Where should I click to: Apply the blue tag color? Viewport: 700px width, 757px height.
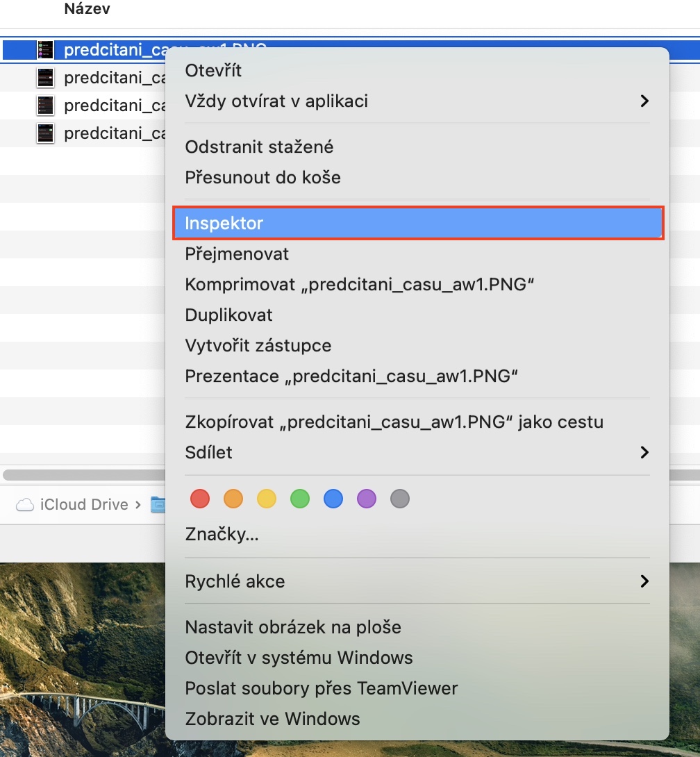(333, 499)
